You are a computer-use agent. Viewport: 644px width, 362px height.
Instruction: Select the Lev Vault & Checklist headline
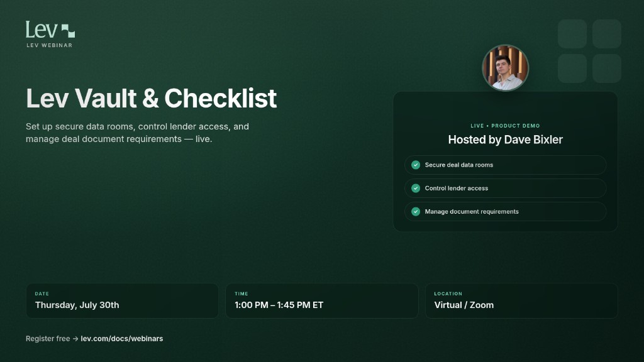[x=151, y=99]
